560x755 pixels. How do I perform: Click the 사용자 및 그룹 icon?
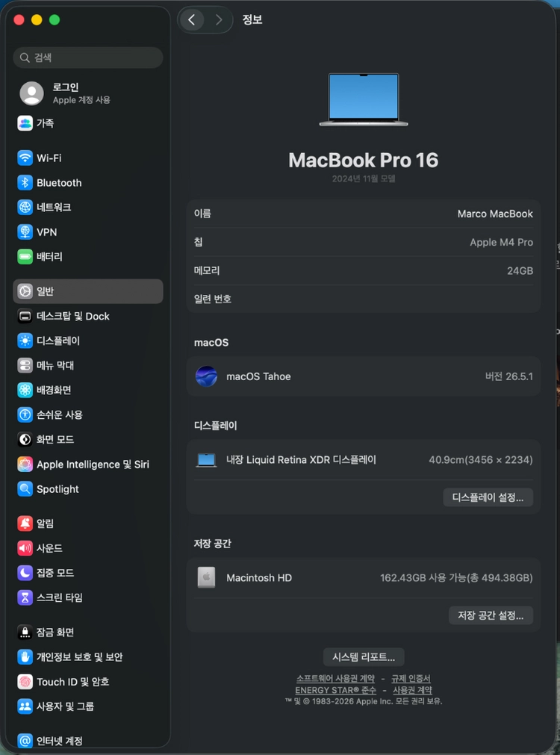(x=25, y=706)
